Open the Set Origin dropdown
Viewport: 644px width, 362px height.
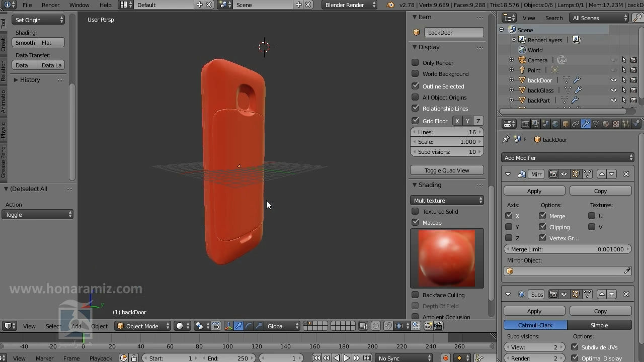39,20
